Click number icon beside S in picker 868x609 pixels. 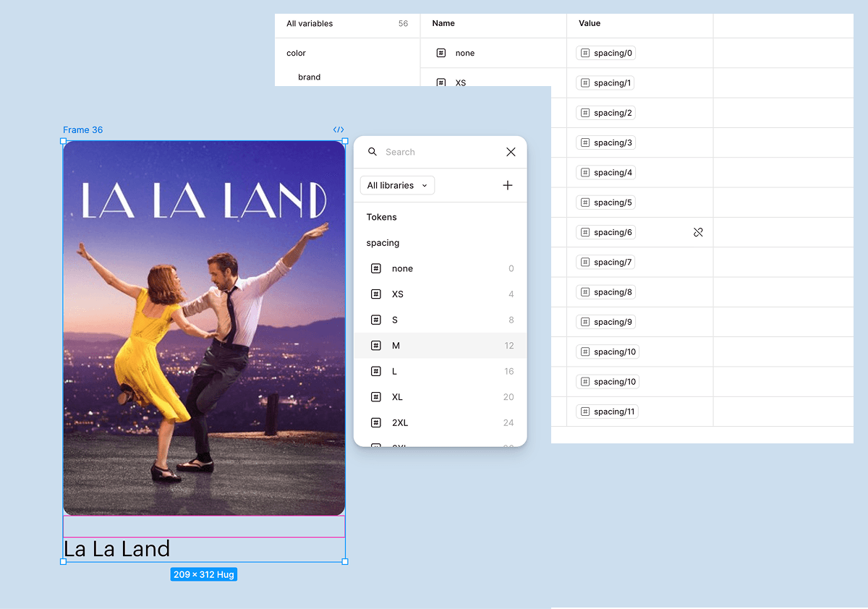pos(376,320)
